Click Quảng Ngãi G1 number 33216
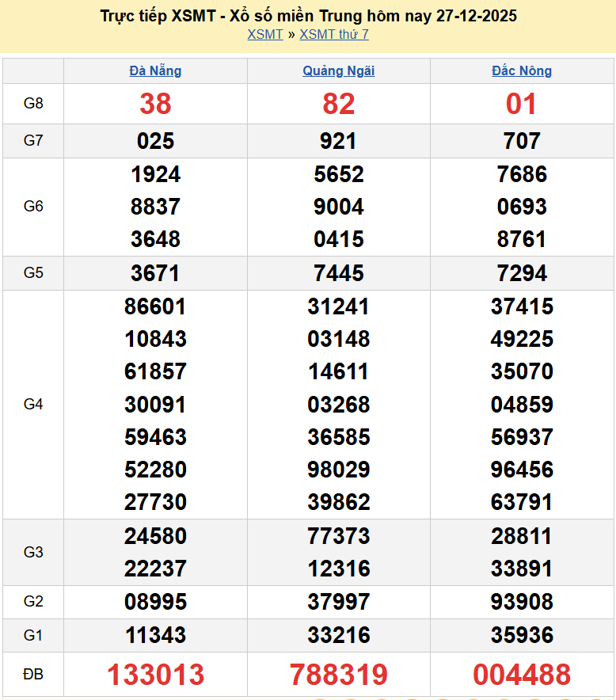 [x=338, y=635]
